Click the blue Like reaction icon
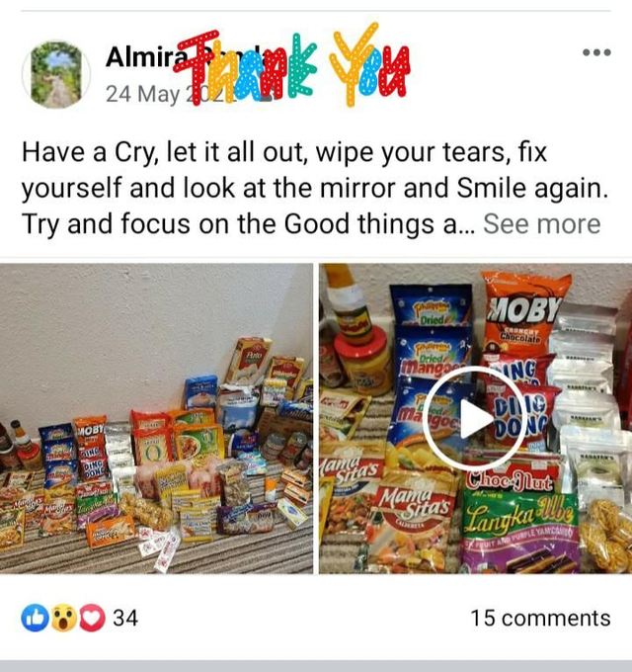Image resolution: width=632 pixels, height=672 pixels. pyautogui.click(x=36, y=618)
